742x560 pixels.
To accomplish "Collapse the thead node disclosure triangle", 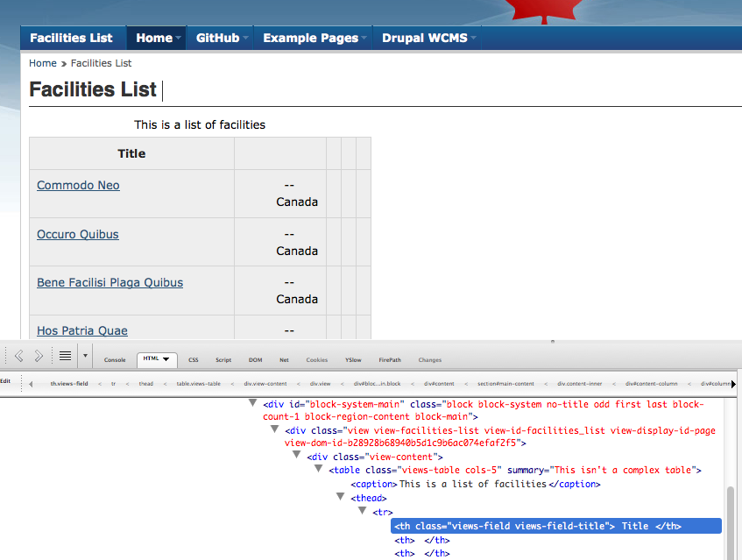I will click(341, 497).
